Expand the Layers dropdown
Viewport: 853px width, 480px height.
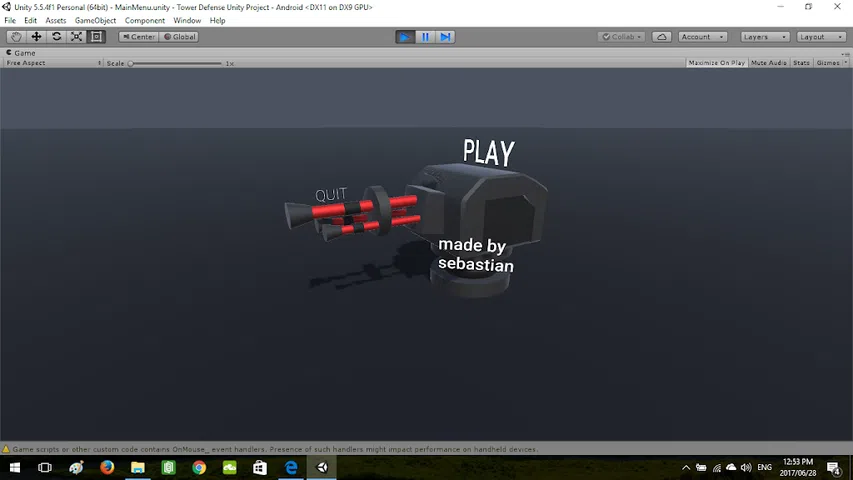(762, 37)
